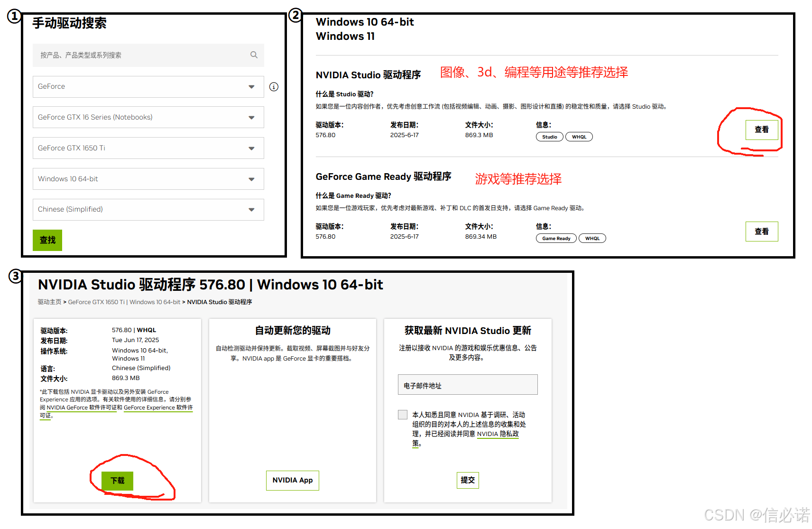Click the search magnifier icon

tap(254, 55)
